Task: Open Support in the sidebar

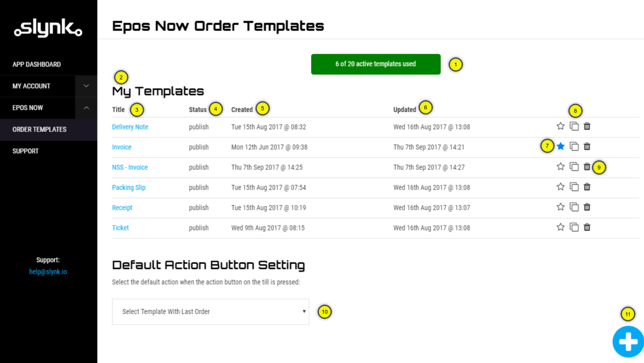Action: pyautogui.click(x=26, y=151)
